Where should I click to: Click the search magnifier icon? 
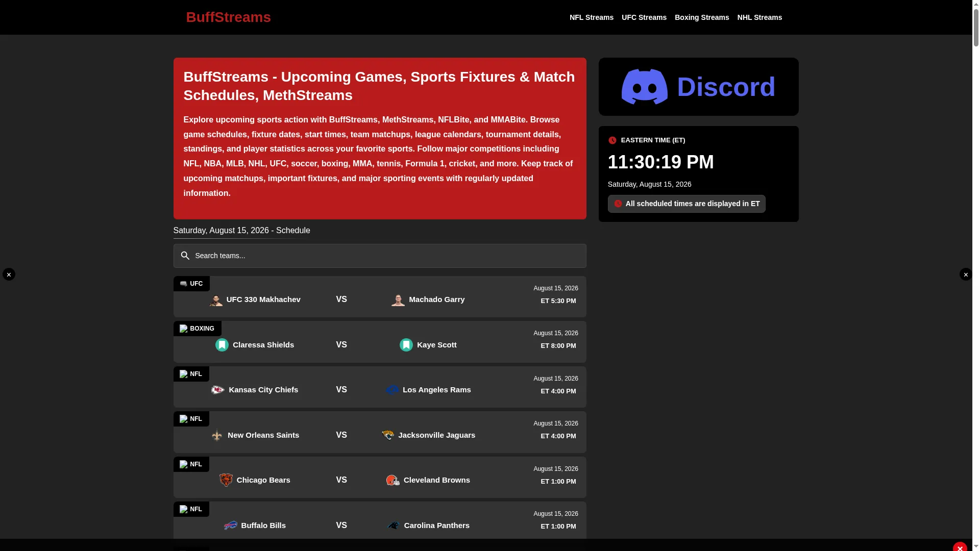185,256
